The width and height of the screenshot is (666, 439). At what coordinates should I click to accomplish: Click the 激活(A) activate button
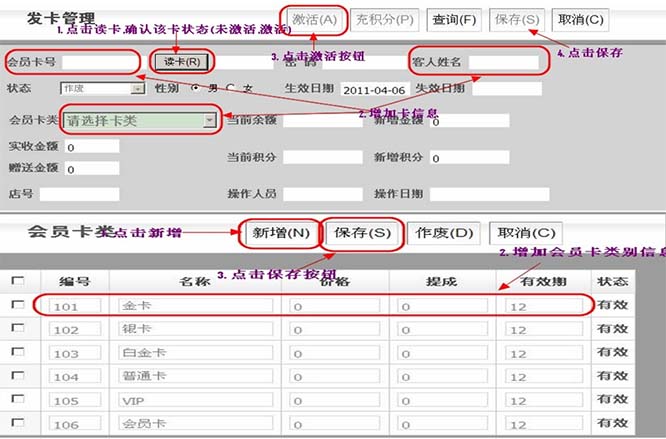(315, 19)
